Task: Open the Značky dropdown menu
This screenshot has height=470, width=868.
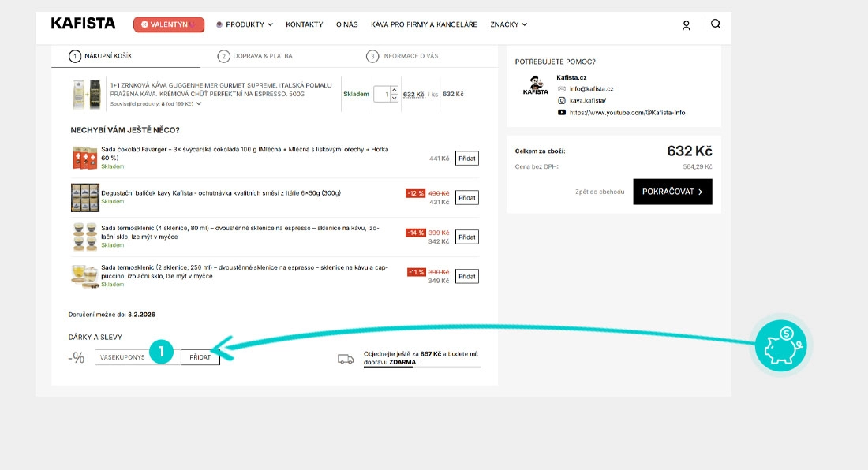Action: click(x=509, y=24)
